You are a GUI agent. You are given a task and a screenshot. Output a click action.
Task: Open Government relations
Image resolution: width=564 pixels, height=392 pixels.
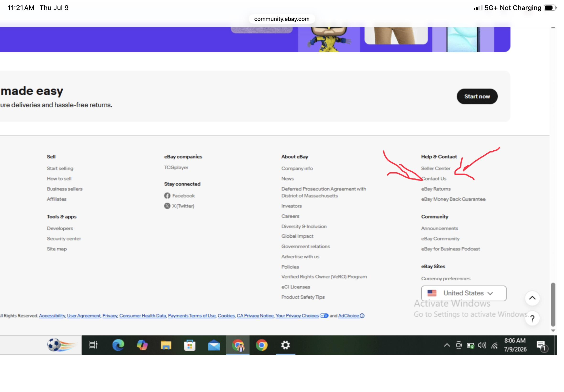point(305,246)
